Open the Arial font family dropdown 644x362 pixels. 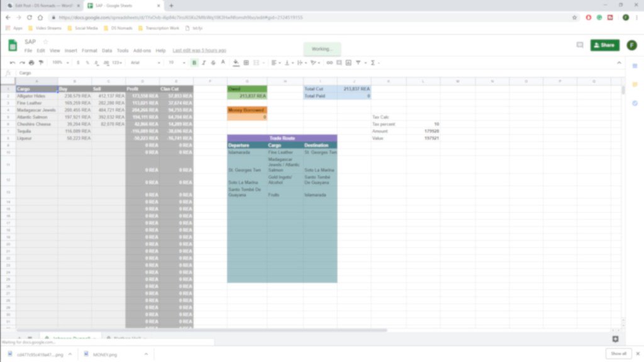coord(145,63)
